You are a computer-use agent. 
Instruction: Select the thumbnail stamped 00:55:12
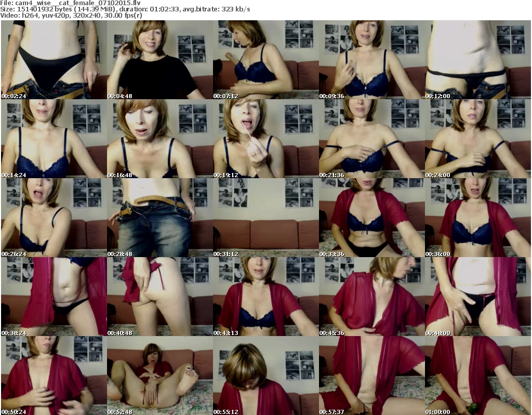click(265, 376)
